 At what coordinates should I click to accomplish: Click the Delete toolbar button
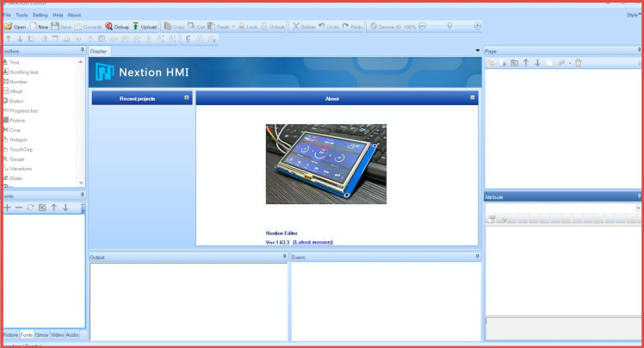pyautogui.click(x=304, y=27)
